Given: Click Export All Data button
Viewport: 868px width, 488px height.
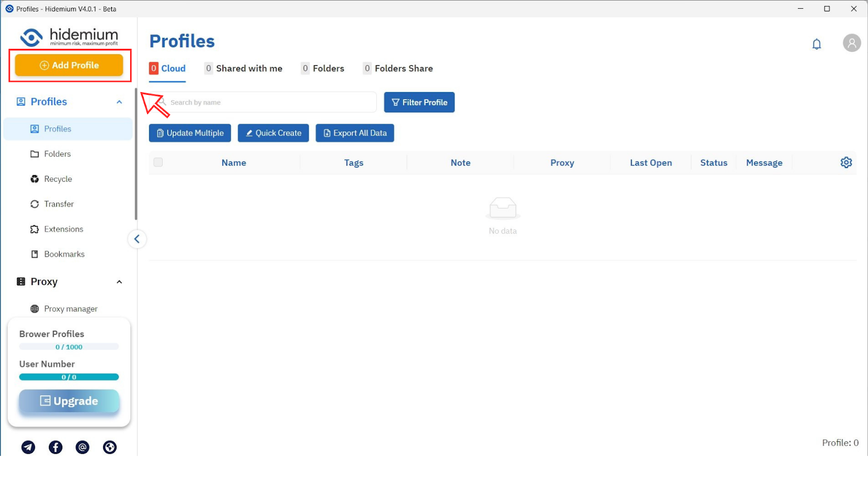Looking at the screenshot, I should pyautogui.click(x=355, y=133).
